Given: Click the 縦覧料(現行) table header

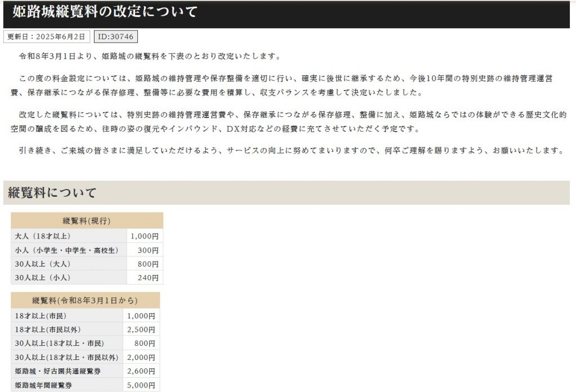Looking at the screenshot, I should pos(87,220).
